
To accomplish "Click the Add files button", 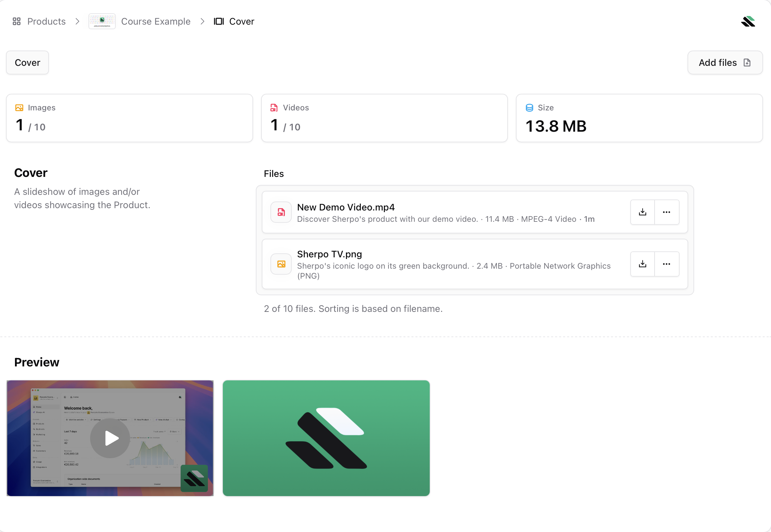I will point(725,62).
